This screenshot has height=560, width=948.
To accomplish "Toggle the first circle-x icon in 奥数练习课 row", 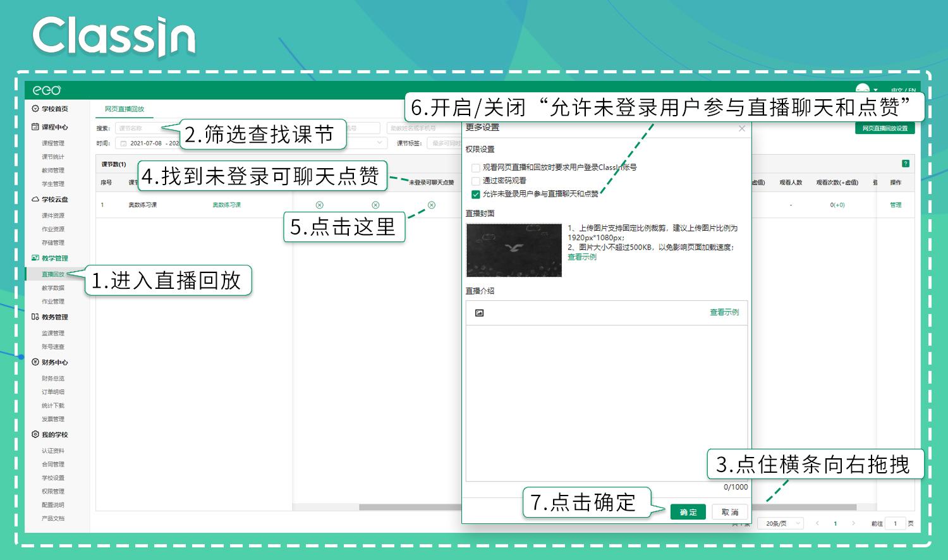I will (x=320, y=205).
